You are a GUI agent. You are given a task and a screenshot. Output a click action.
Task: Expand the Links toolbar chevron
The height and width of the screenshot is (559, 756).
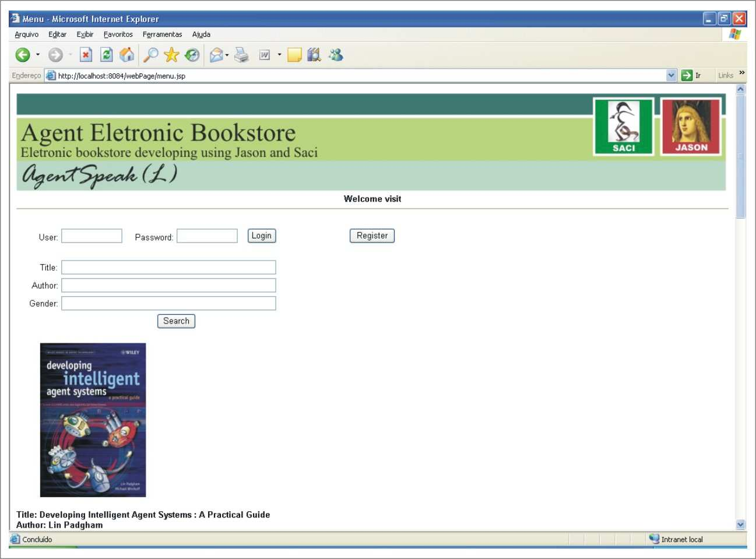(742, 72)
